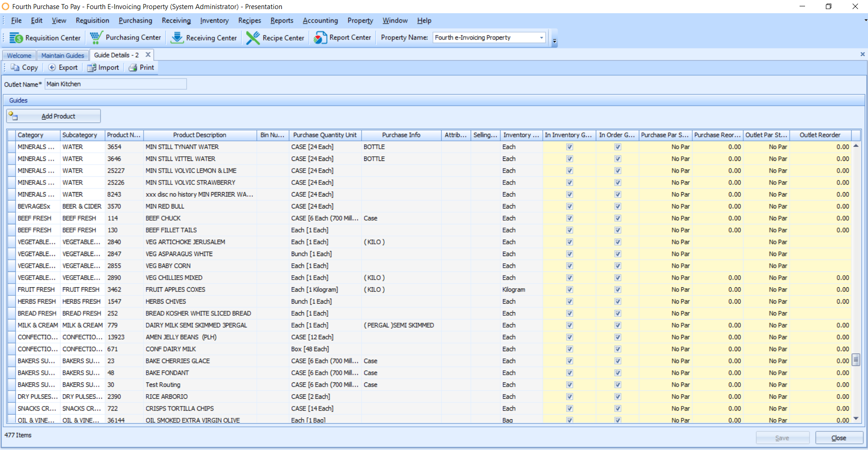Open the toolbar overflow options arrow
Viewport: 868px width, 450px height.
pyautogui.click(x=555, y=41)
